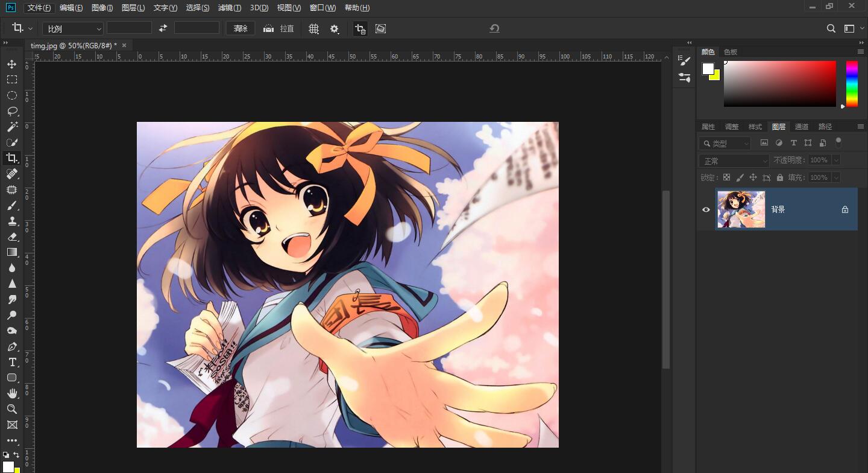The width and height of the screenshot is (868, 473).
Task: Select the Magic Wand tool
Action: click(x=11, y=127)
